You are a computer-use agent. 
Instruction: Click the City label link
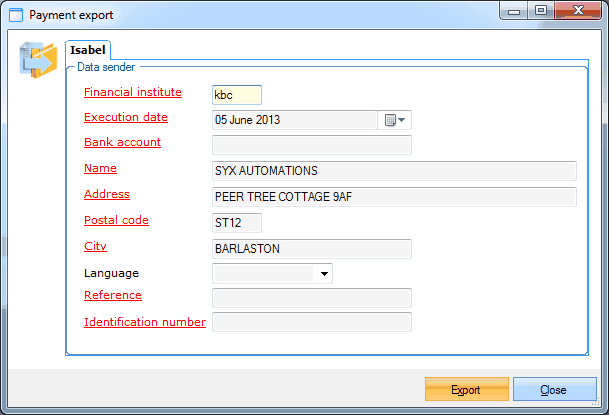[95, 246]
